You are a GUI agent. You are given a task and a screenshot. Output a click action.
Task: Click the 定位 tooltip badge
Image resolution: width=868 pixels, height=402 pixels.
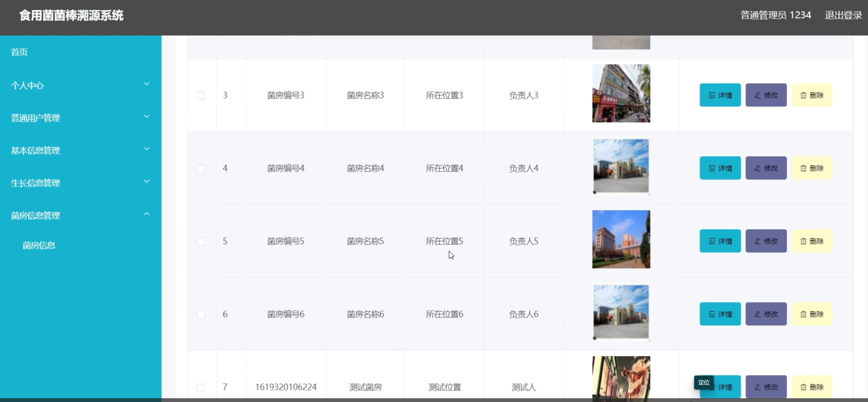704,382
